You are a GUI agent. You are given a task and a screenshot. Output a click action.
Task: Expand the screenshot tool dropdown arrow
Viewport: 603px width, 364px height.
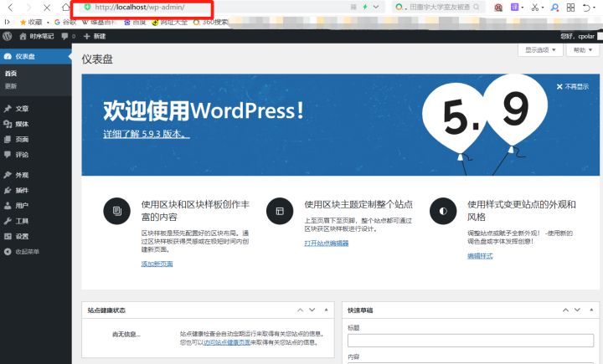point(542,8)
